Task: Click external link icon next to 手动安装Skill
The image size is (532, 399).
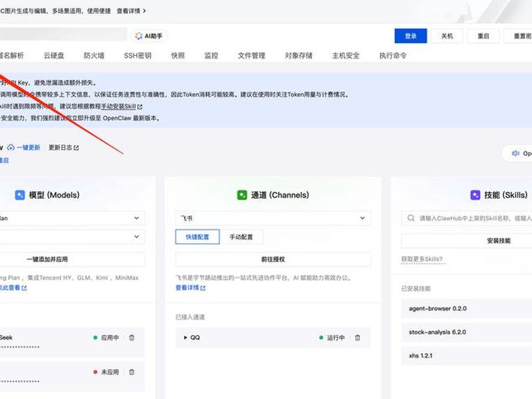Action: point(140,106)
